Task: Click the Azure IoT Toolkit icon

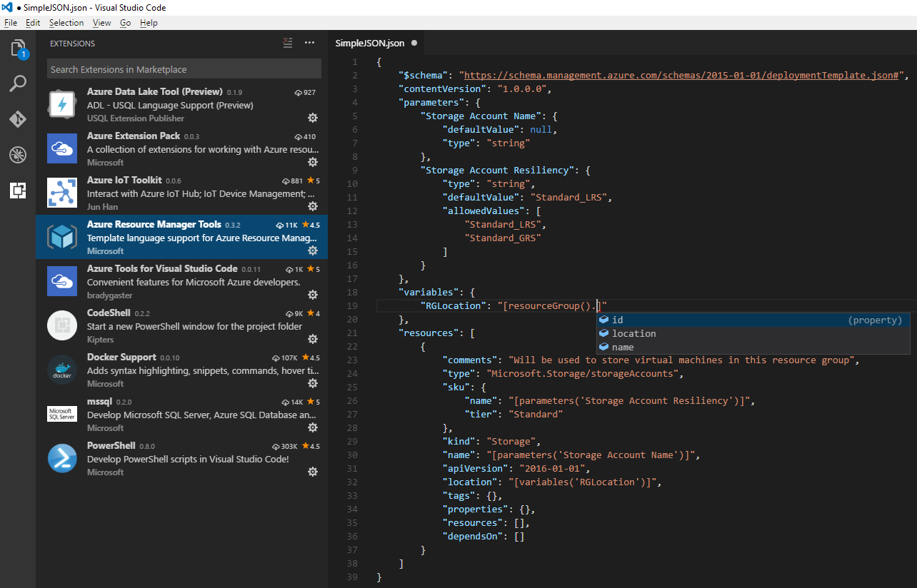Action: click(x=62, y=193)
